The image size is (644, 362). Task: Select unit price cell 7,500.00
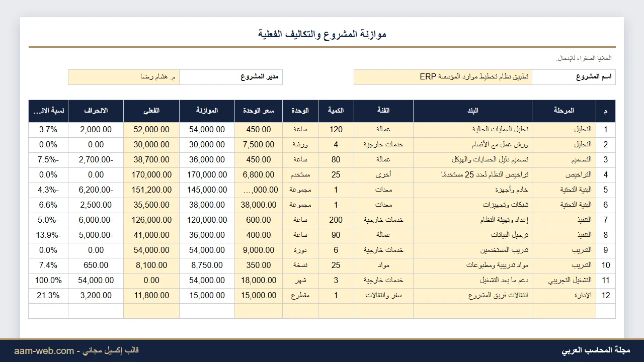[259, 145]
